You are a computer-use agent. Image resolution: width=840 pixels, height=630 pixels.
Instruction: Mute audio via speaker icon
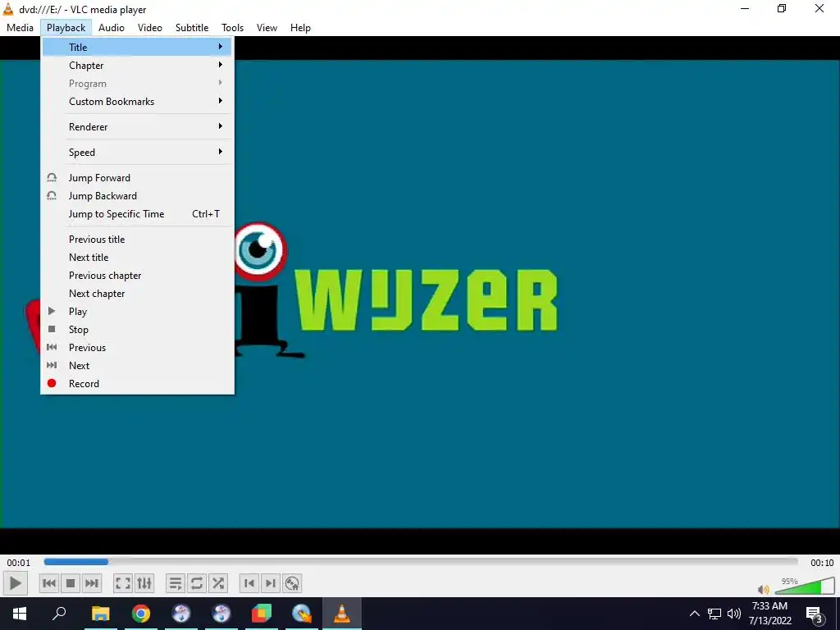pos(764,589)
